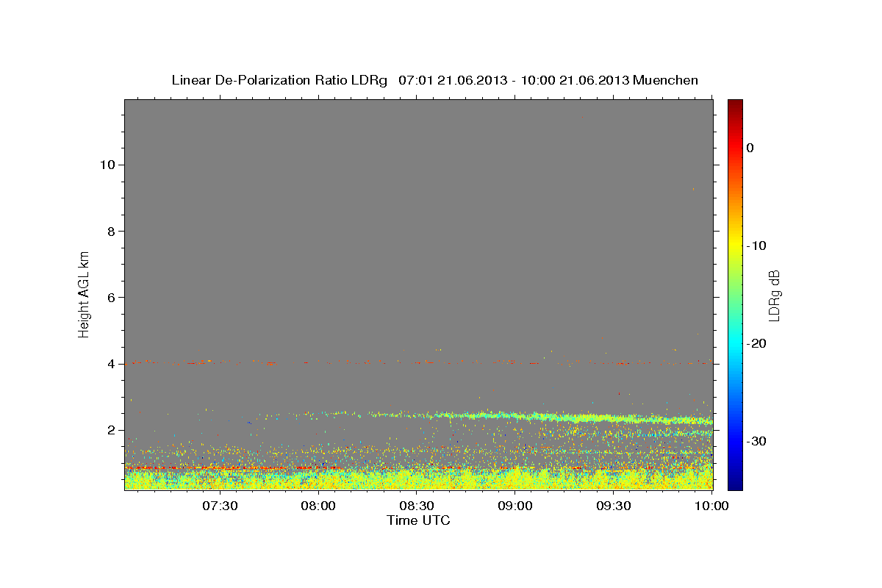Click the 10:00 time tick label
882x588 pixels.
(711, 506)
